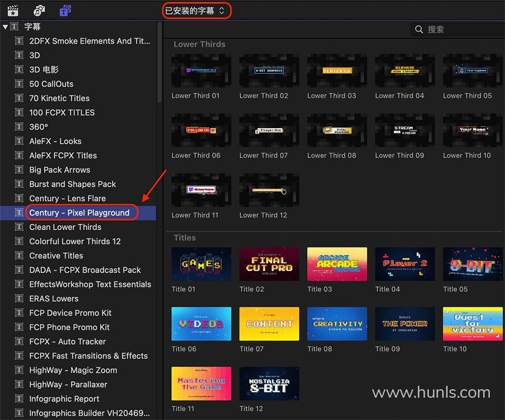505x420 pixels.
Task: Click the title icon beside Infographic Report
Action: pos(20,399)
